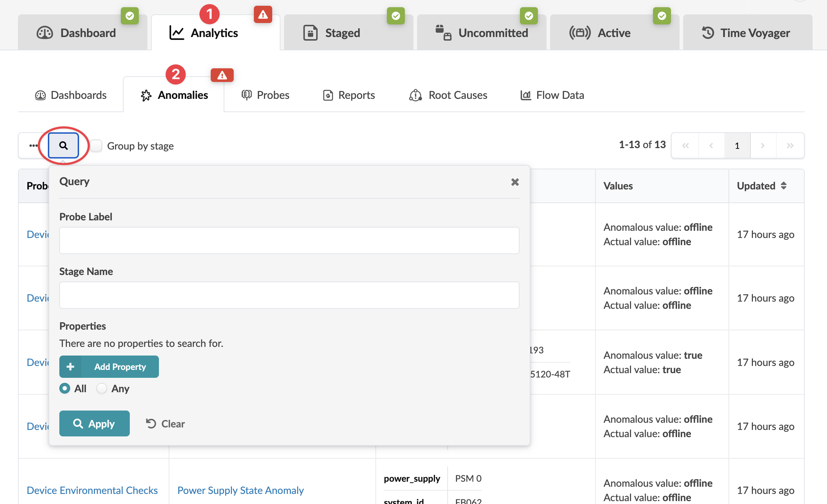Jump to last page double arrow
827x504 pixels.
[790, 146]
